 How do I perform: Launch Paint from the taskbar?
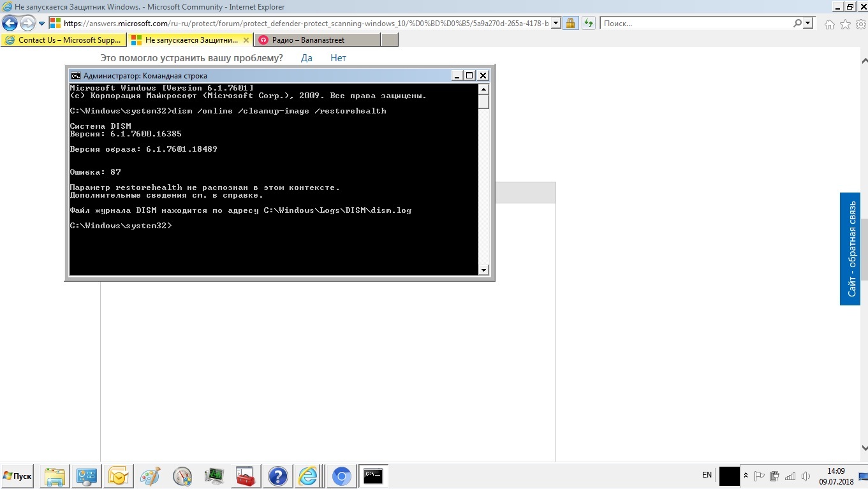tap(151, 476)
